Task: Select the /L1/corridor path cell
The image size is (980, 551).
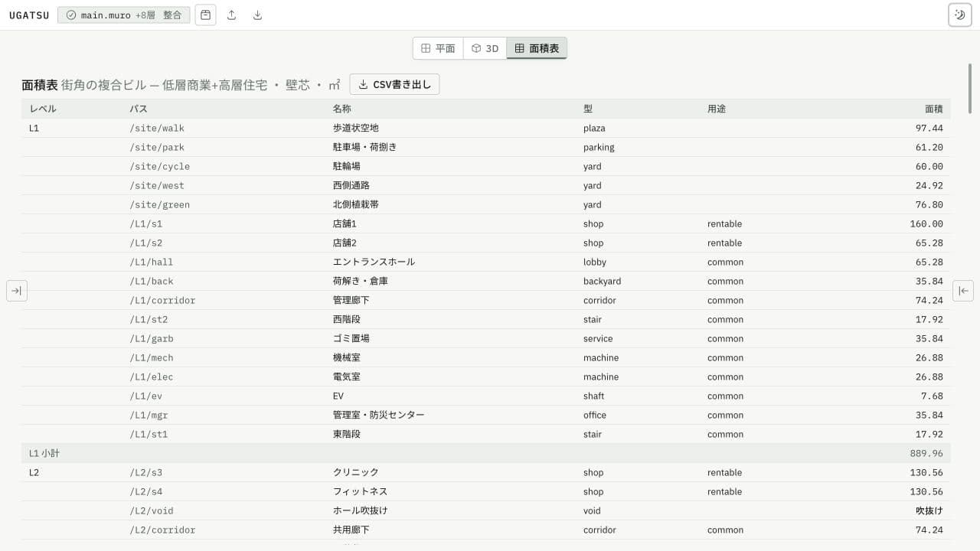Action: pyautogui.click(x=162, y=300)
